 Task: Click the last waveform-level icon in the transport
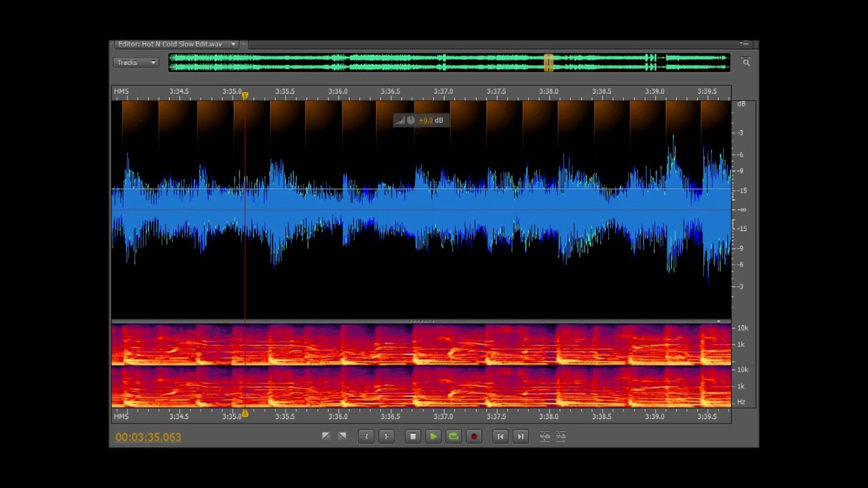click(561, 436)
